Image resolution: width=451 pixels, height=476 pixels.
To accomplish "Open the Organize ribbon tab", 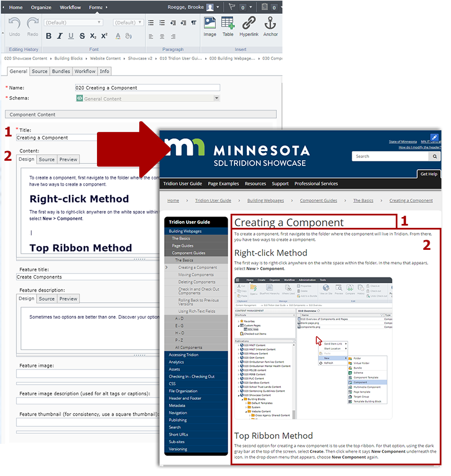I will 41,7.
